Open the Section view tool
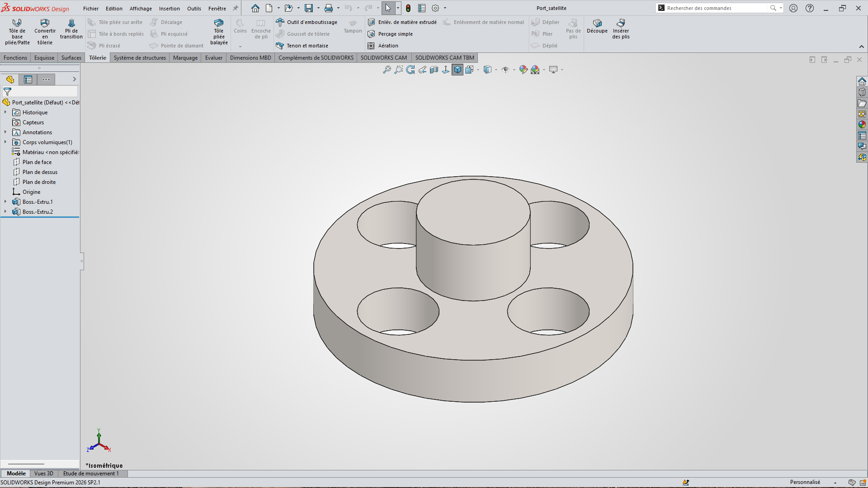Screen dimensions: 868x488 (x=434, y=70)
